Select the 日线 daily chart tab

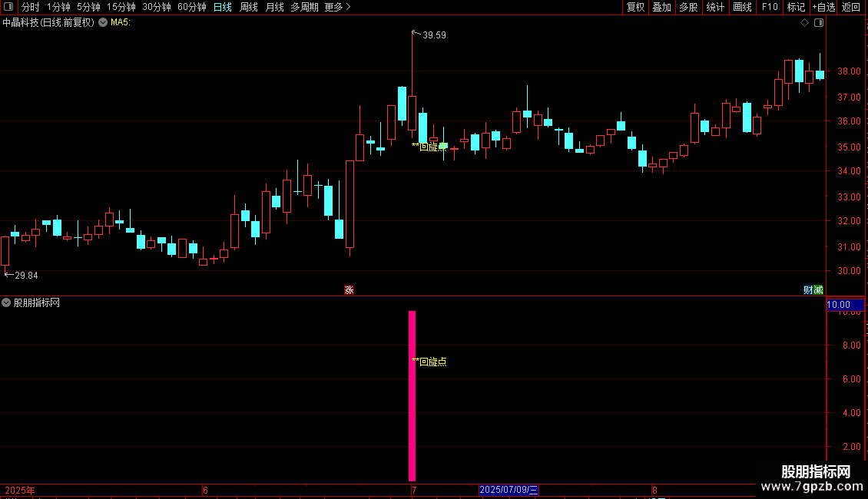[x=223, y=7]
